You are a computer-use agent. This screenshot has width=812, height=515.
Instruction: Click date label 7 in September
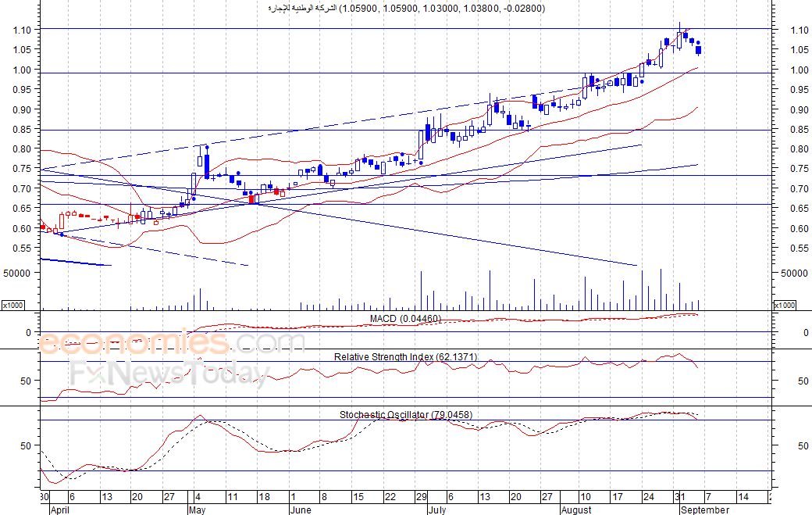click(x=708, y=497)
